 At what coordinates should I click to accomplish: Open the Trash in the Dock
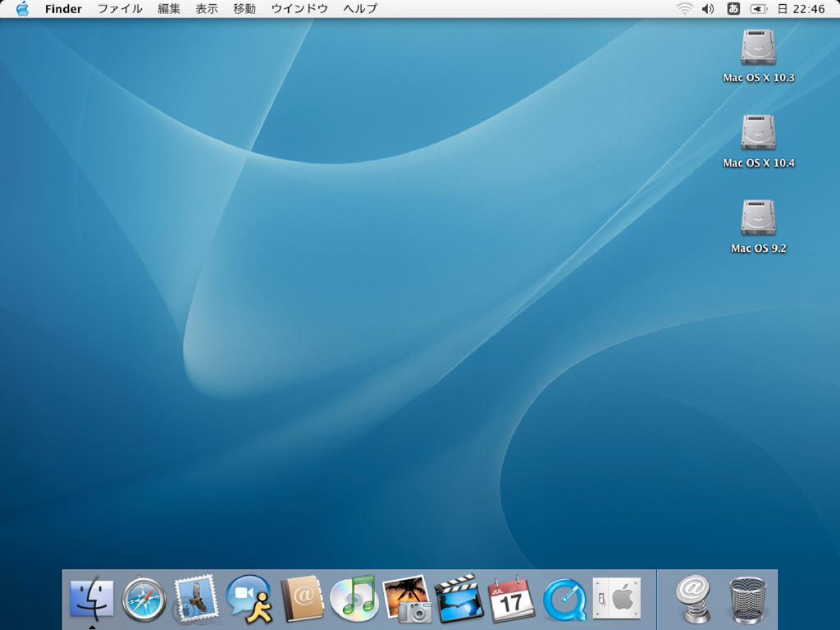(x=747, y=600)
